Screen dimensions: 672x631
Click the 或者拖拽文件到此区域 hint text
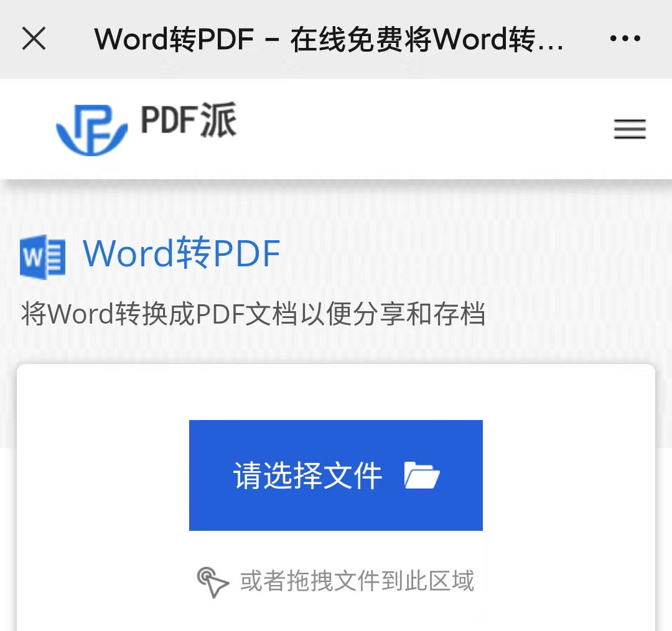[x=357, y=581]
